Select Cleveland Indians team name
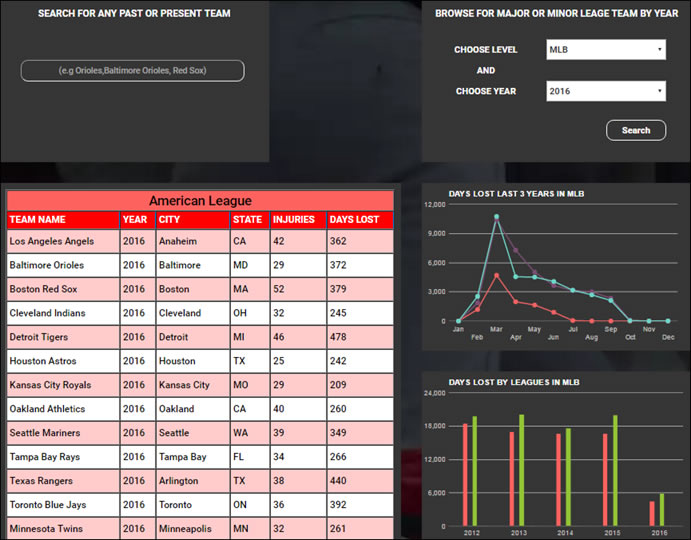 [48, 313]
